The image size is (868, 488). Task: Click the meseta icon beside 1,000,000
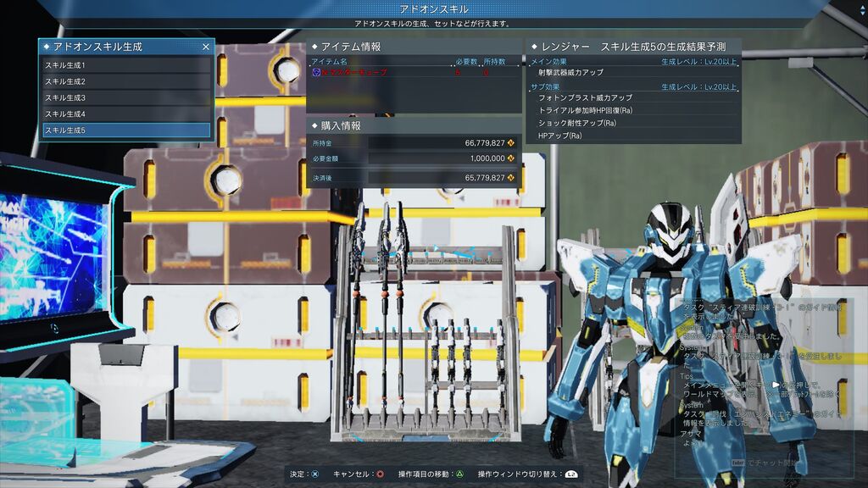(510, 158)
